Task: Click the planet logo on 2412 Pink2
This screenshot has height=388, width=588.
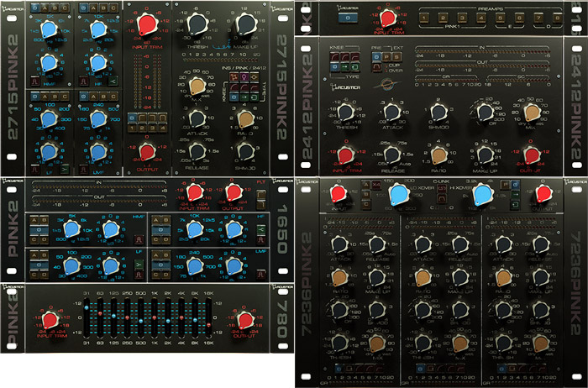Action: coord(386,85)
